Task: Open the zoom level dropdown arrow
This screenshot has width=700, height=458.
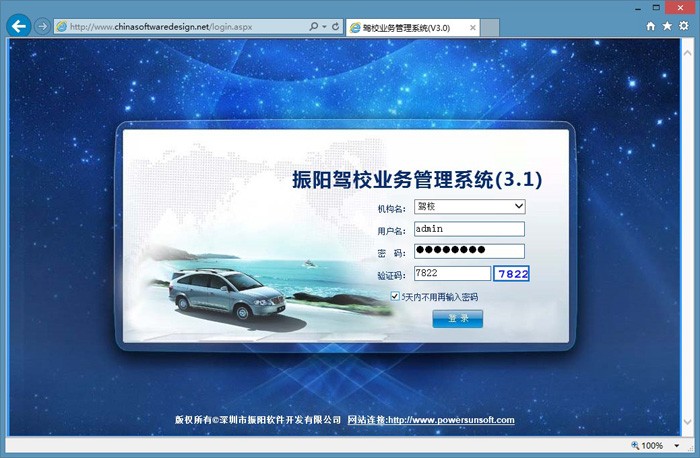Action: point(676,446)
